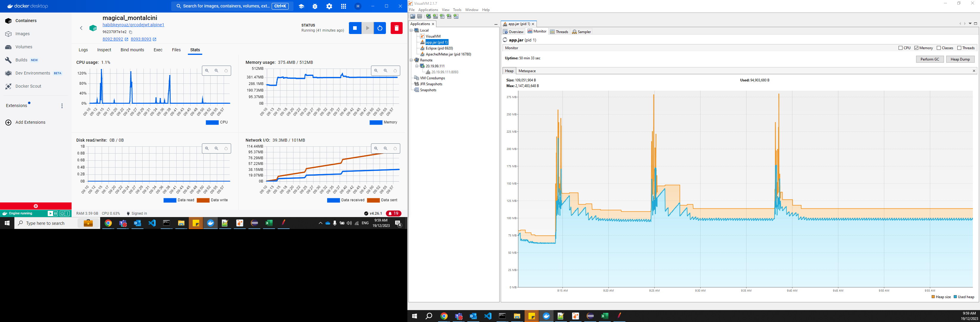Screen dimensions: 980x322
Task: Add VM Coredump from VisualVM toolbar
Action: 442,16
